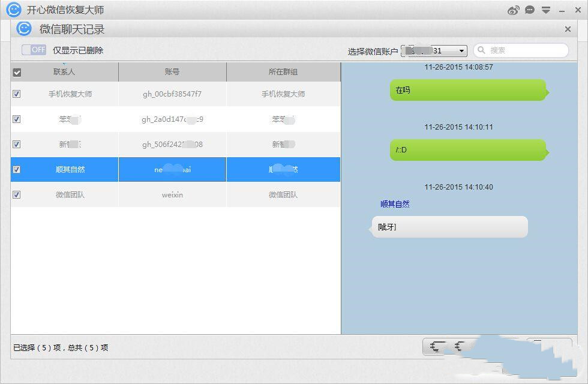Open the Weibo icon in title bar
This screenshot has width=588, height=384.
[x=514, y=10]
